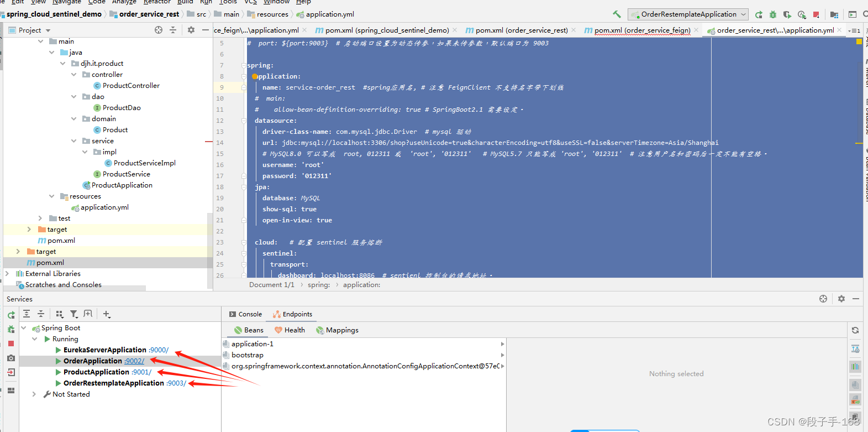The width and height of the screenshot is (868, 432).
Task: Select the Mappings tab in Endpoints
Action: 337,330
